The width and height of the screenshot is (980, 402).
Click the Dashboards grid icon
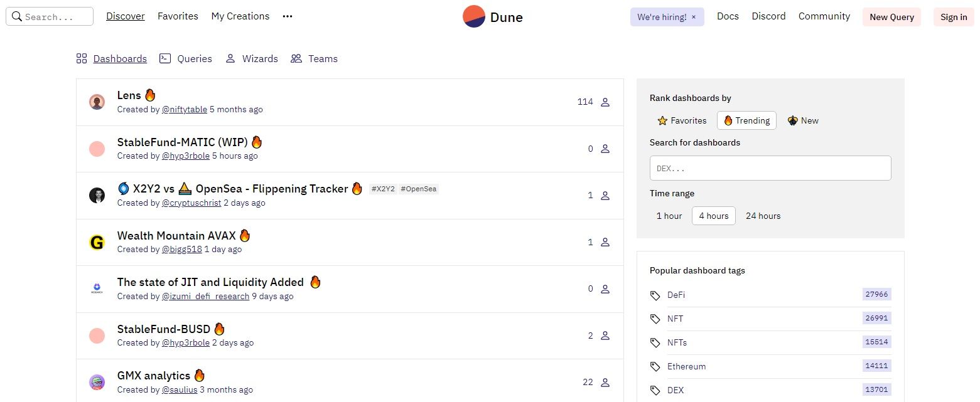[x=82, y=59]
